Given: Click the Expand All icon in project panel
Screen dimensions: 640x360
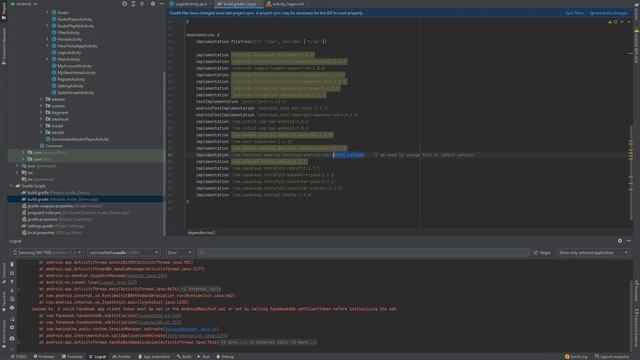Looking at the screenshot, I should pos(133,4).
